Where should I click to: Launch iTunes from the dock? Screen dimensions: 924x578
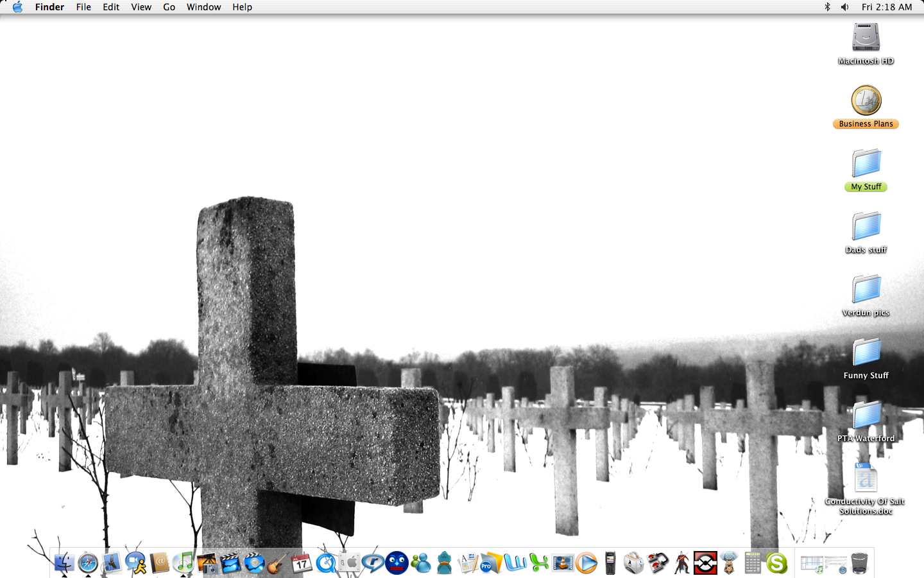pos(184,563)
